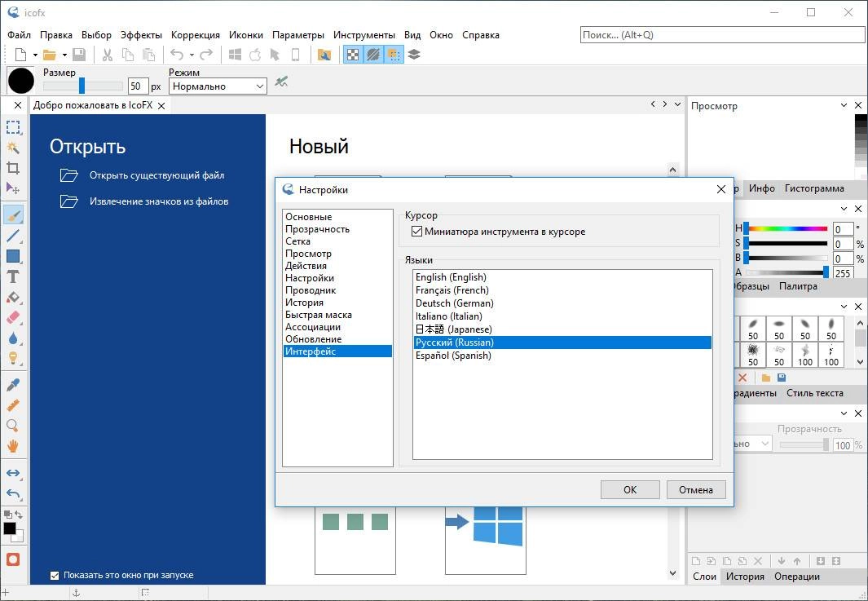Select the rectangle shape tool

(13, 256)
